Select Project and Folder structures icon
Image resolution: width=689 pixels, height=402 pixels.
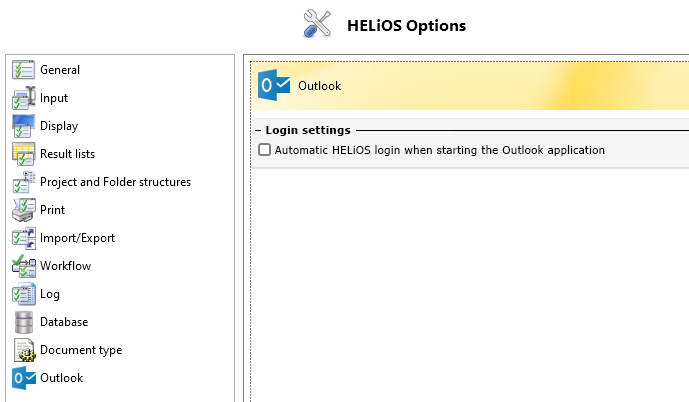tap(23, 182)
